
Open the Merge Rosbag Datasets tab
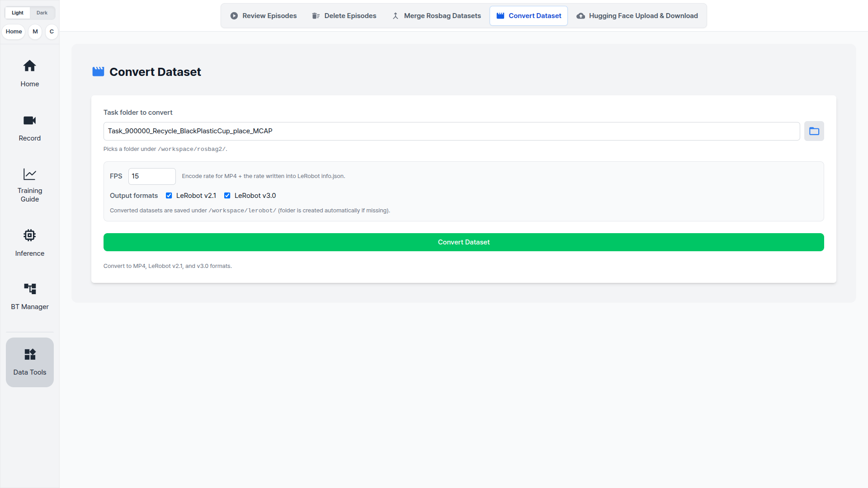tap(437, 16)
